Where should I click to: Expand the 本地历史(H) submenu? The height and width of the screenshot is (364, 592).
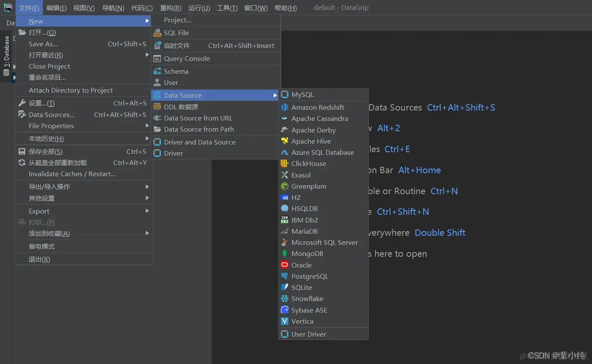147,138
